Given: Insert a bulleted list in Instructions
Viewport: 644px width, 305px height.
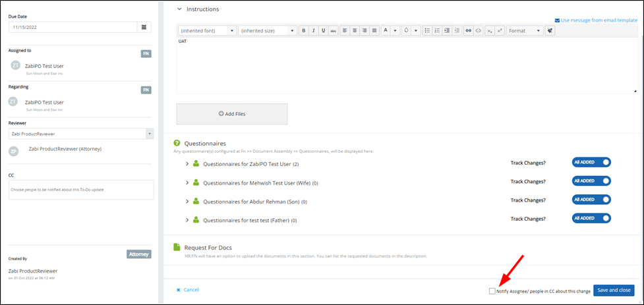Looking at the screenshot, I should [x=427, y=31].
